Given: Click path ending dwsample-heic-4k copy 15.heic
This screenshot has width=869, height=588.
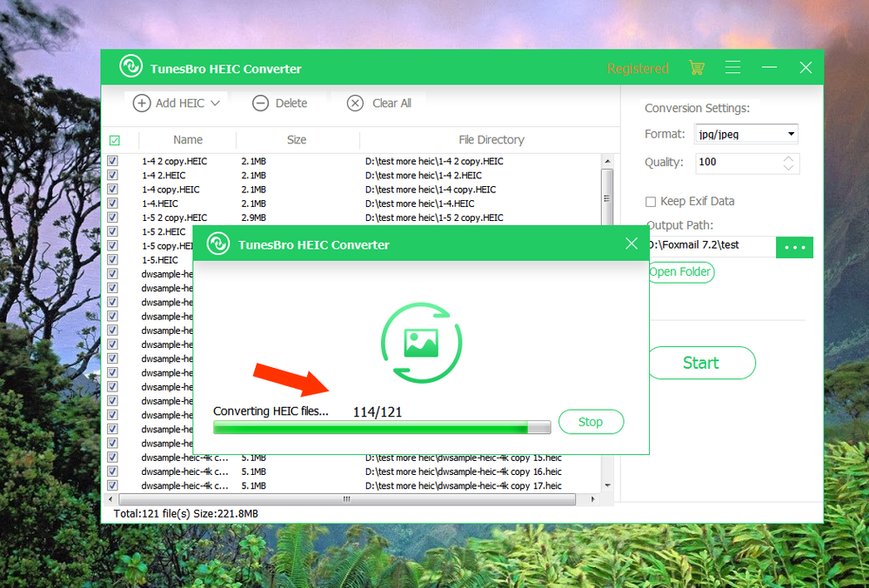Looking at the screenshot, I should pyautogui.click(x=464, y=458).
